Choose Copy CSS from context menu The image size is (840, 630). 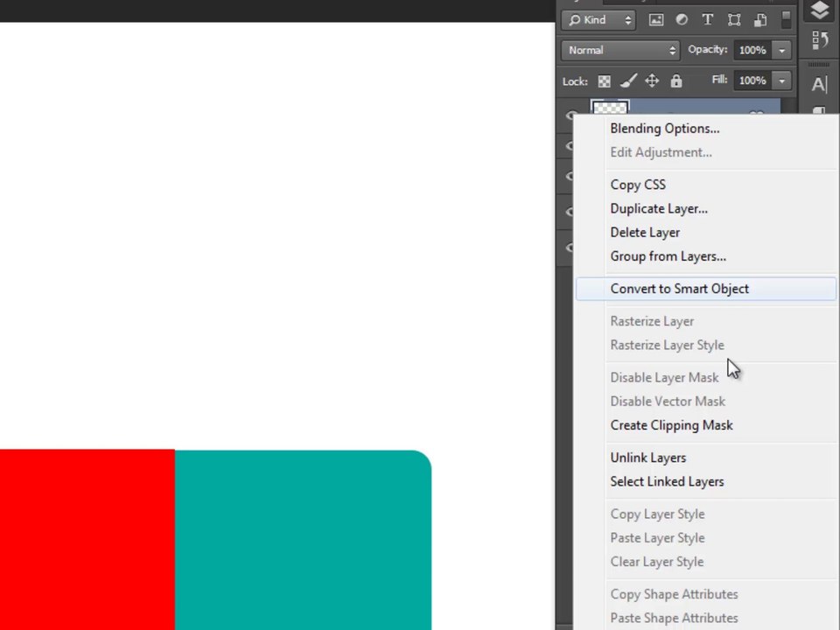638,185
